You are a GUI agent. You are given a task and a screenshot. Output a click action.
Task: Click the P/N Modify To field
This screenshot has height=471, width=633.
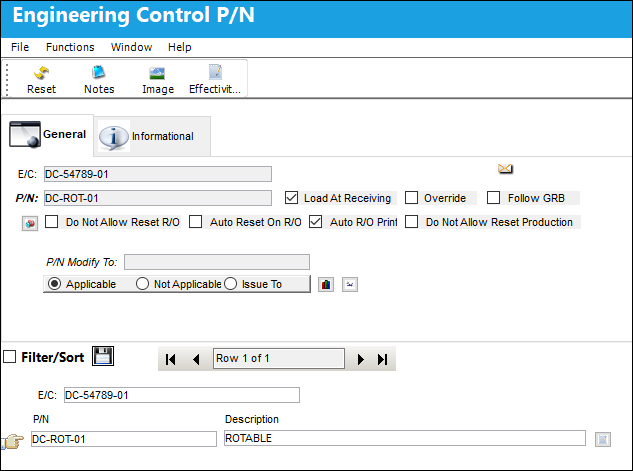coord(217,262)
